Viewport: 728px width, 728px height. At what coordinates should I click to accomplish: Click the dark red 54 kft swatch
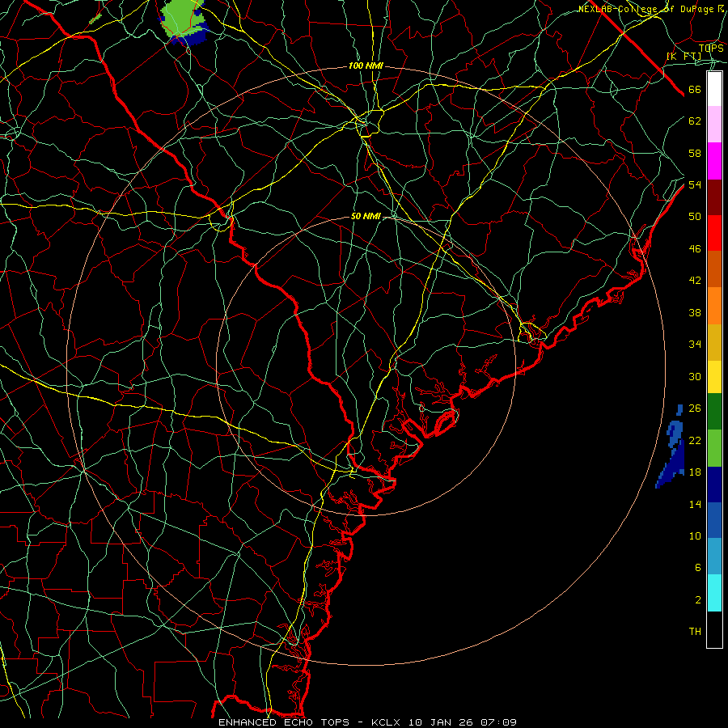coord(714,197)
